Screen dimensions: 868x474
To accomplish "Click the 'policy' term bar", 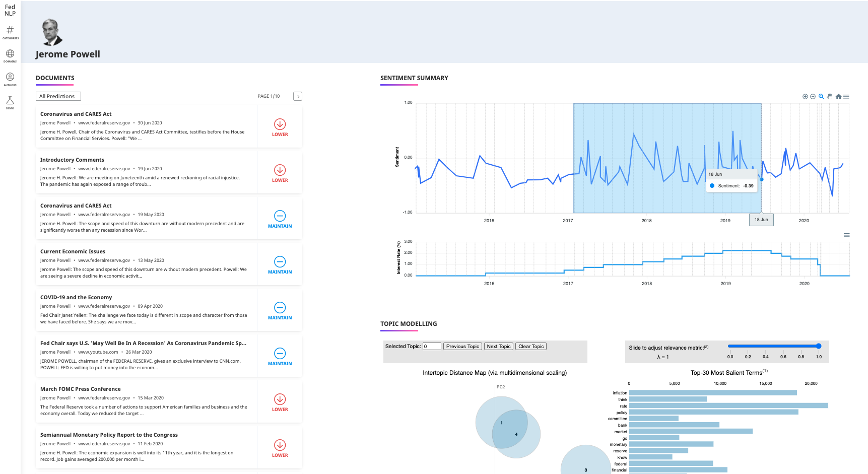I will click(714, 412).
